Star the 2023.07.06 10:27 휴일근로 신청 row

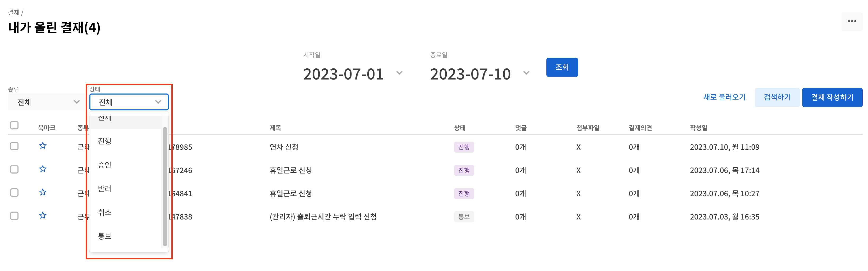43,192
